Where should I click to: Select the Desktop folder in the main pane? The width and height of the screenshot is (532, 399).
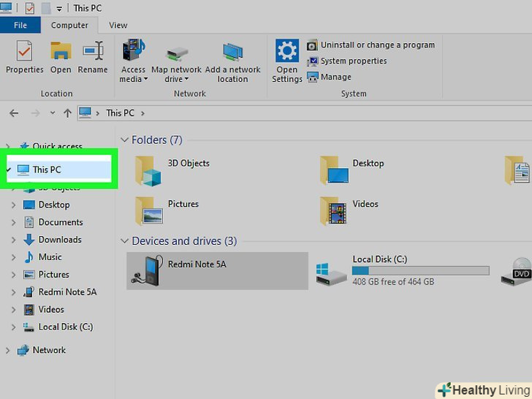pyautogui.click(x=353, y=171)
